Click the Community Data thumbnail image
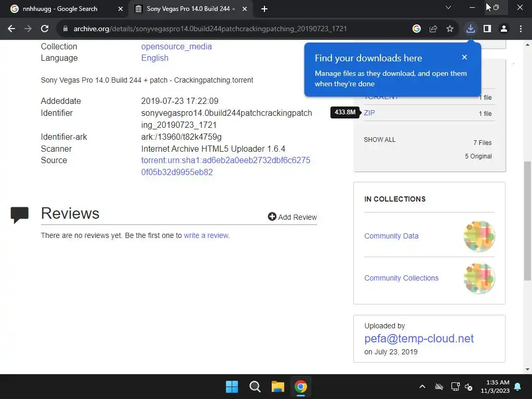Image resolution: width=532 pixels, height=399 pixels. [x=479, y=236]
